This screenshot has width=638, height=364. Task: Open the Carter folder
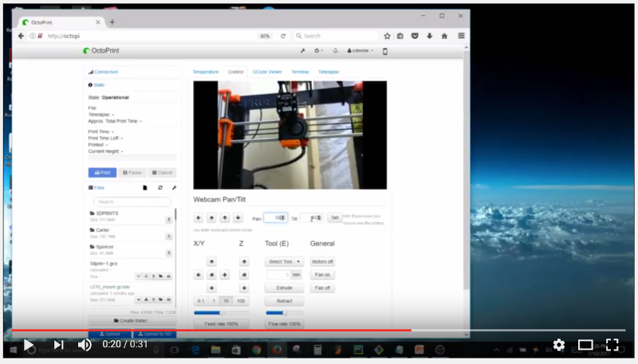(x=103, y=230)
